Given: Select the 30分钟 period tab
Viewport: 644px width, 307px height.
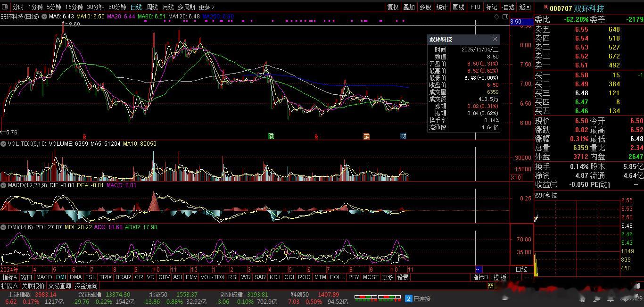Looking at the screenshot, I should tap(96, 7).
